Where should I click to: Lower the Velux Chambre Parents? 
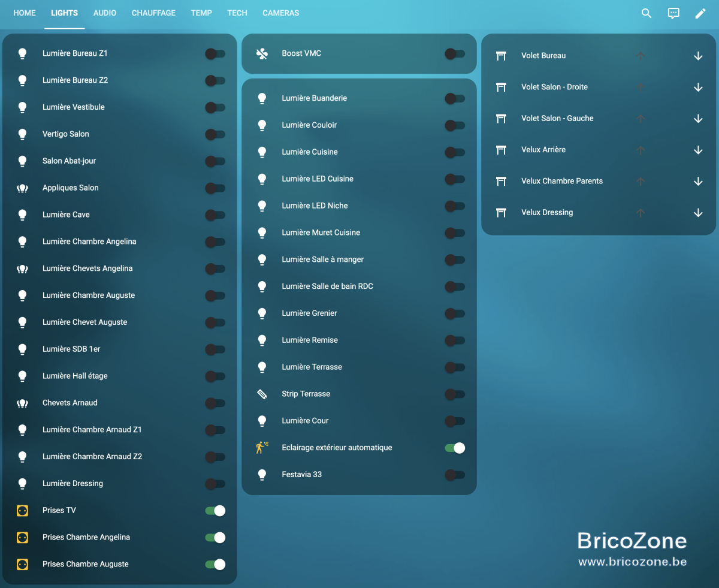(698, 181)
